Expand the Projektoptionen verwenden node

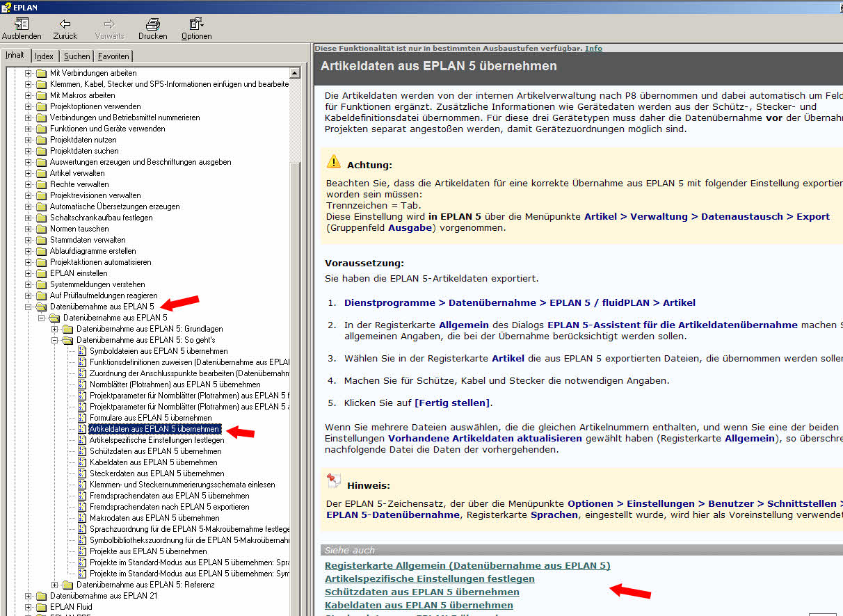[29, 106]
